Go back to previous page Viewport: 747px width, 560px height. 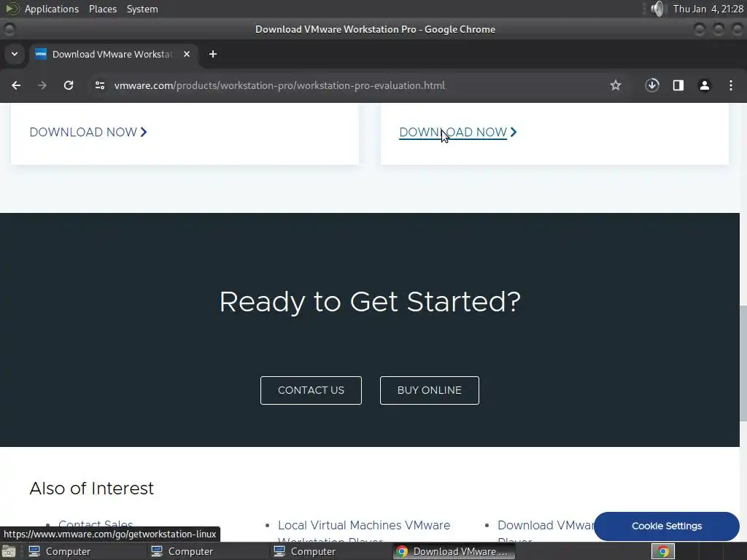tap(16, 85)
